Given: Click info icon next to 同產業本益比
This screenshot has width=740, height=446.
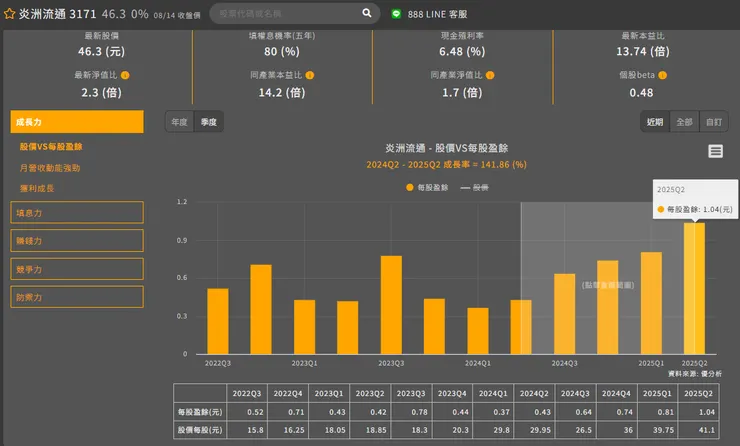Looking at the screenshot, I should click(x=310, y=75).
